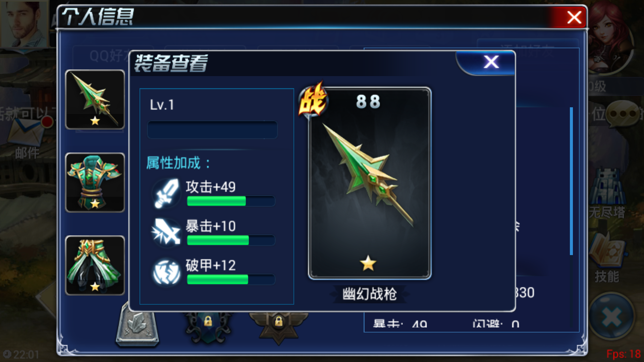The height and width of the screenshot is (362, 644).
Task: Click the 攻击+49 green progress bar
Action: (231, 201)
